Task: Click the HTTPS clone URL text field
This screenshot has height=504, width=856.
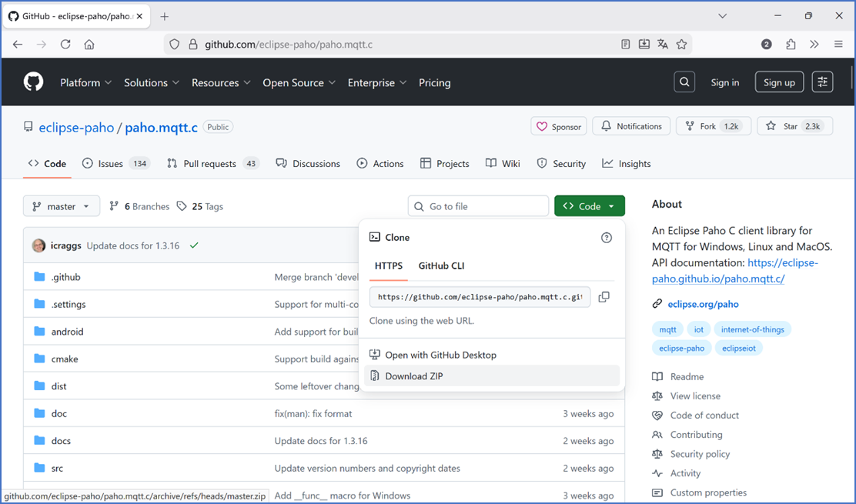Action: 480,297
